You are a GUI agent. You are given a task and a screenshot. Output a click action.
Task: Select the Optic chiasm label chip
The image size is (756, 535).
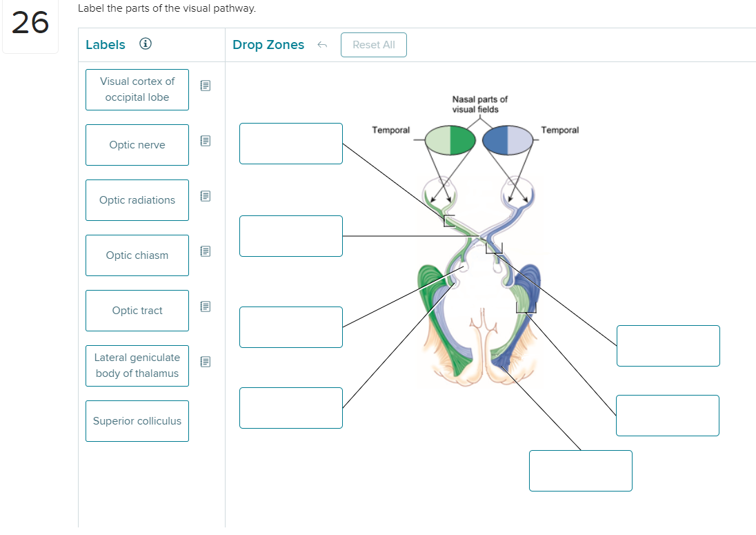pos(137,255)
